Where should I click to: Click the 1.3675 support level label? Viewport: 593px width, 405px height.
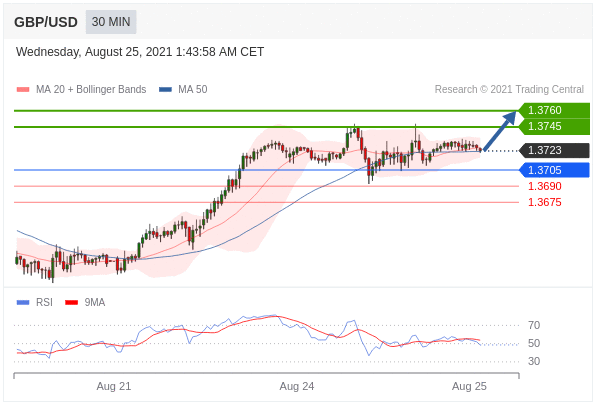545,202
